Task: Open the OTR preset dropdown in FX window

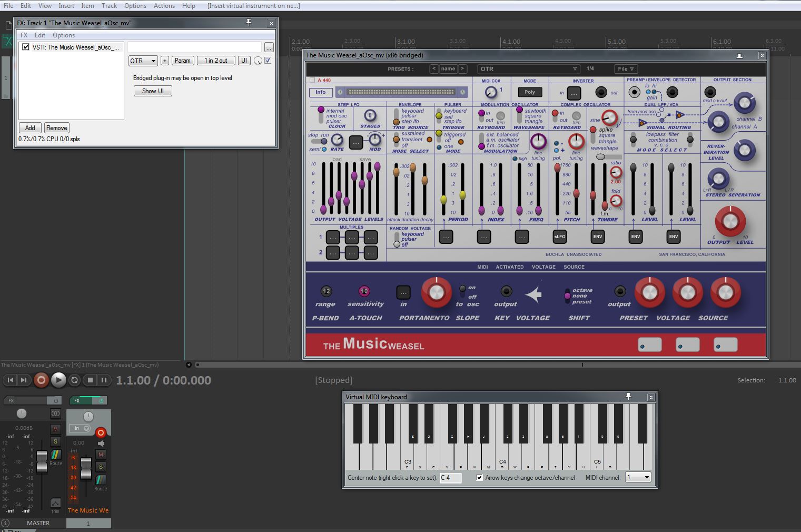Action: [x=143, y=61]
